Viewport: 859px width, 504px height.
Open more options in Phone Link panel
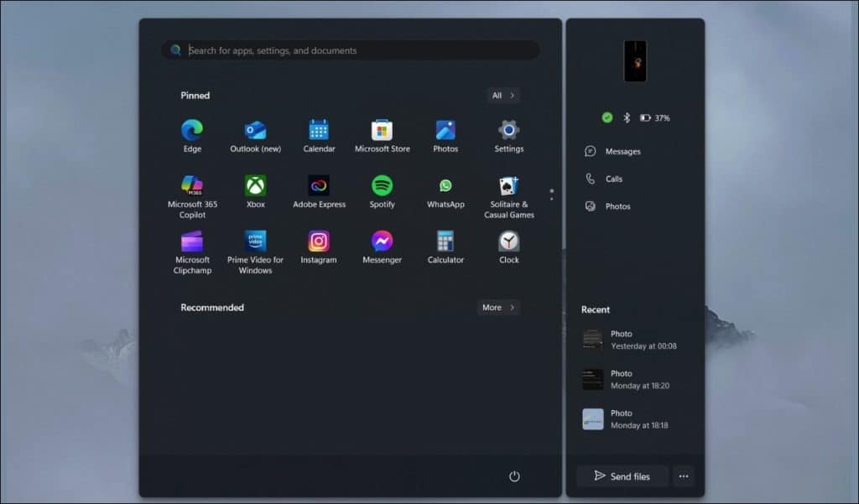coord(684,475)
